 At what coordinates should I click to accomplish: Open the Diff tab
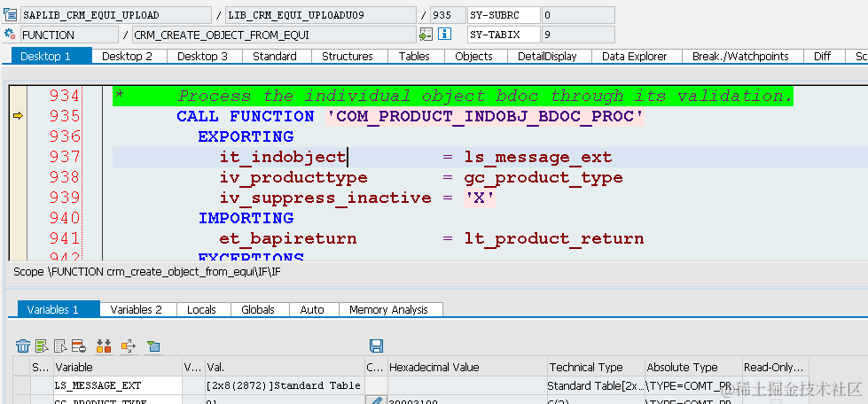tap(822, 56)
